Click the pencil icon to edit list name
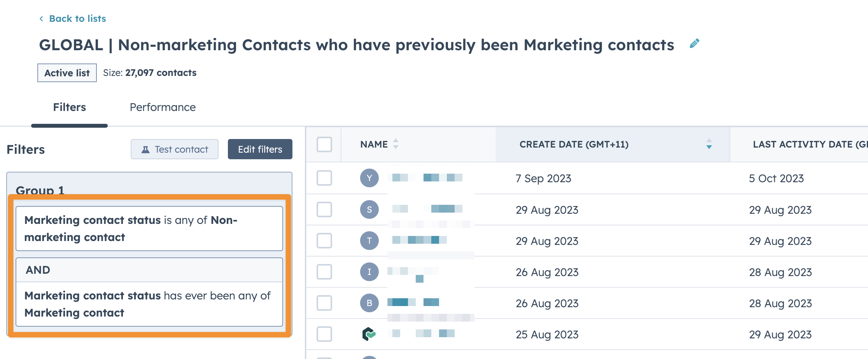 [x=694, y=44]
